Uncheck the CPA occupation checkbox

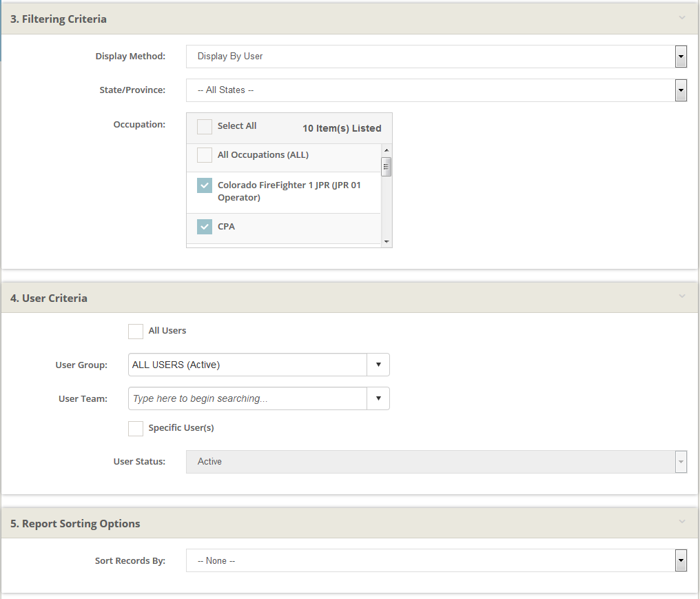(205, 226)
